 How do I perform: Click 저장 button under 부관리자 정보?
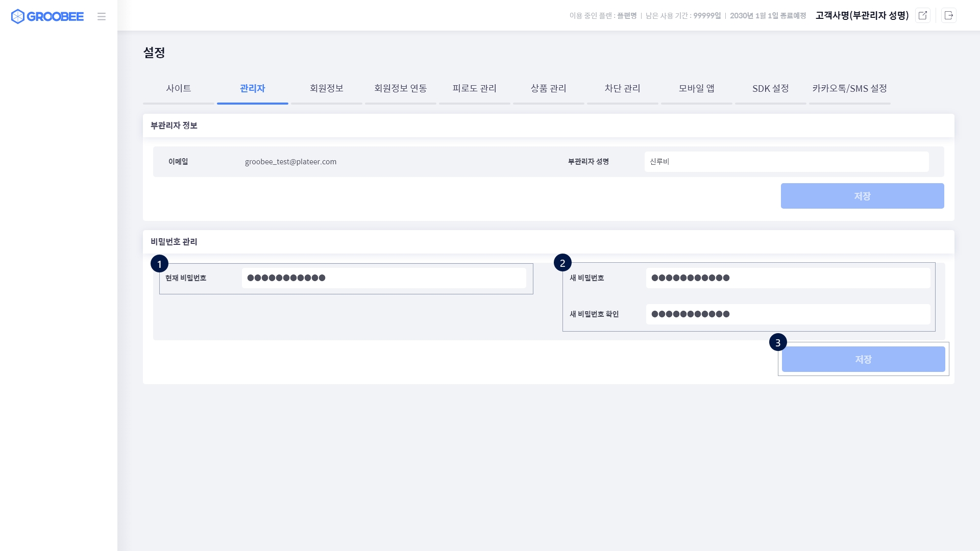(862, 196)
